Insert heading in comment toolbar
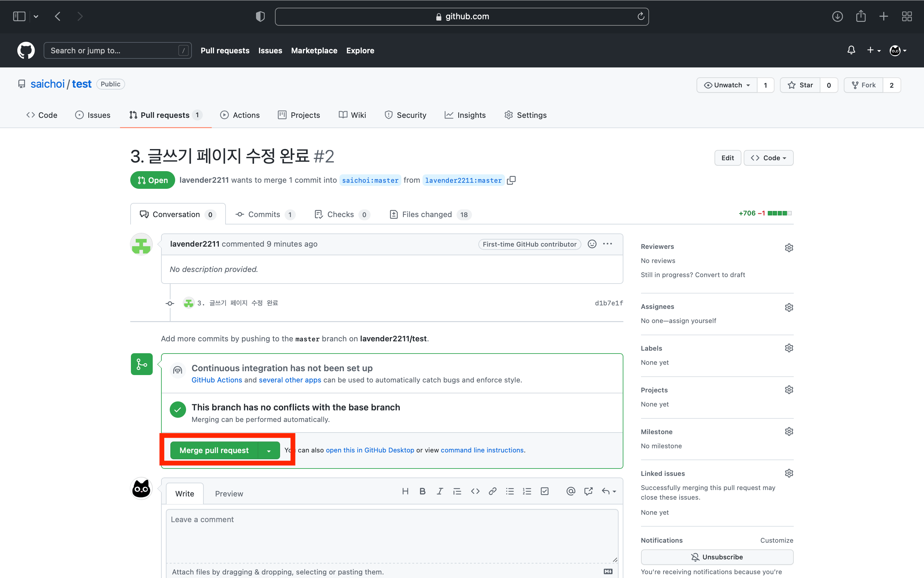The width and height of the screenshot is (924, 578). 405,491
